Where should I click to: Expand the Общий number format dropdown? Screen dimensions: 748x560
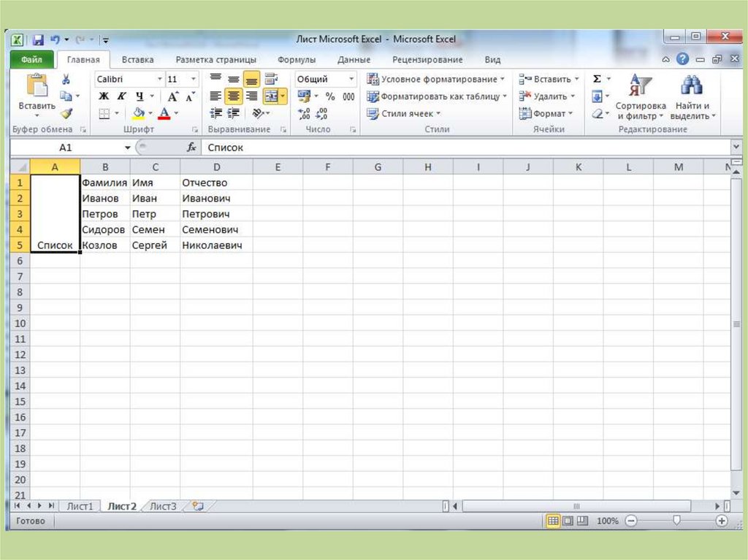coord(325,79)
